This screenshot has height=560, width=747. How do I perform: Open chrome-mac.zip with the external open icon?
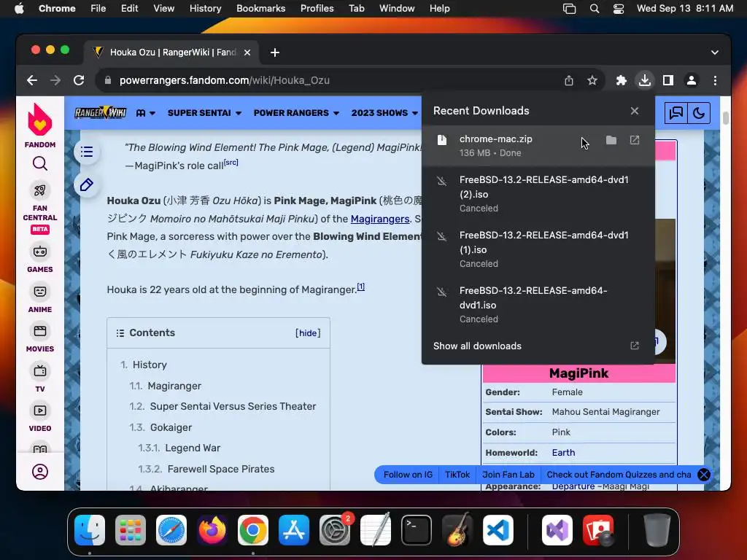tap(635, 140)
